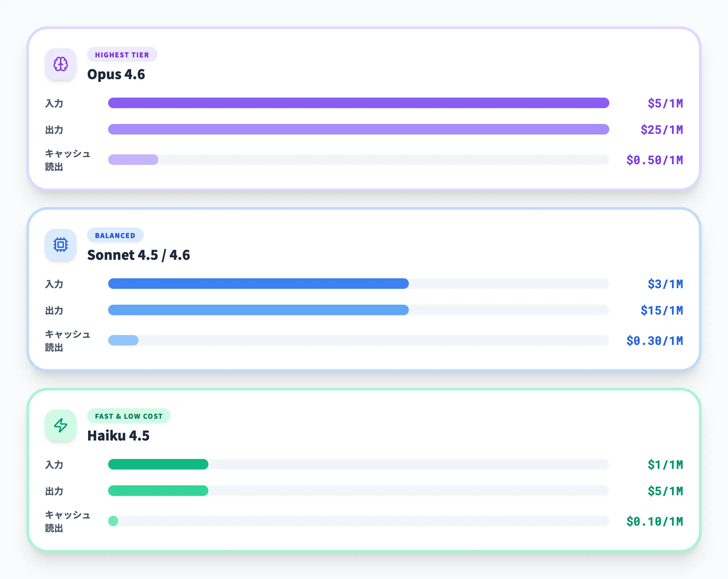The height and width of the screenshot is (579, 728).
Task: Click the $0.10/1M price label
Action: pyautogui.click(x=654, y=521)
